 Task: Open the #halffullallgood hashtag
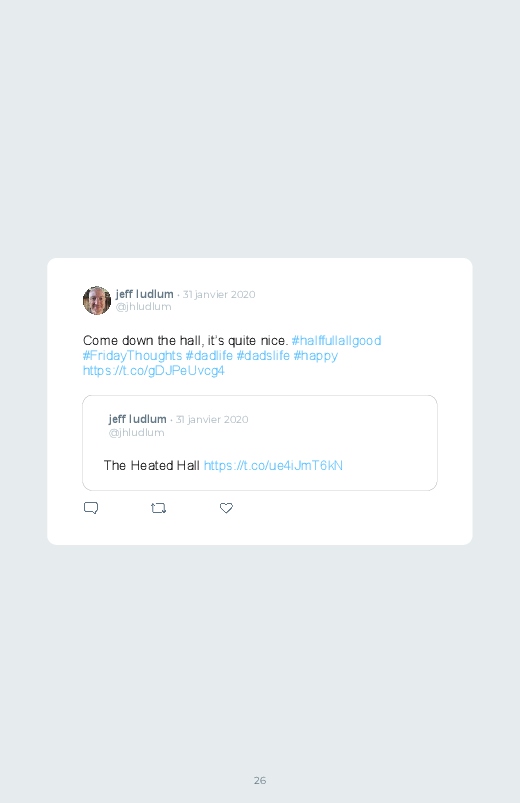pyautogui.click(x=336, y=341)
